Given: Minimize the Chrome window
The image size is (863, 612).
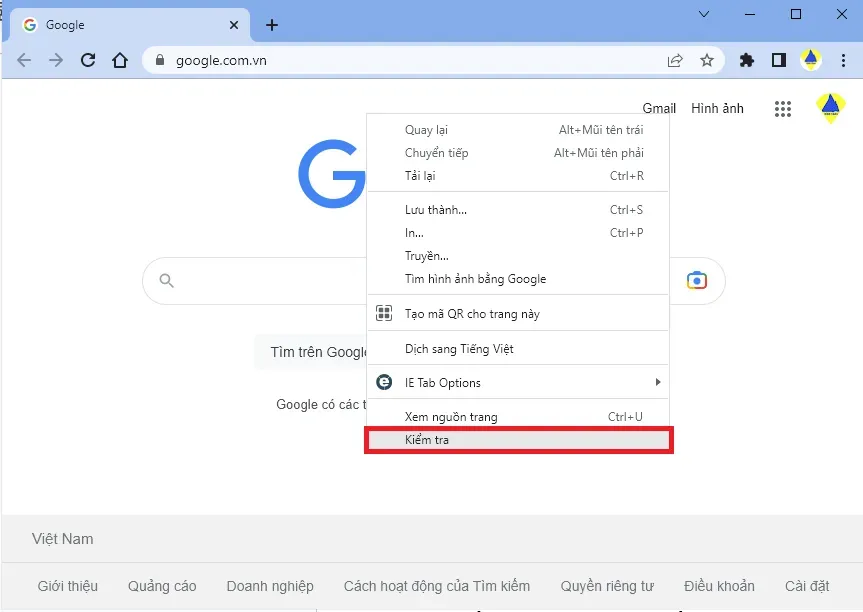Looking at the screenshot, I should [x=750, y=14].
